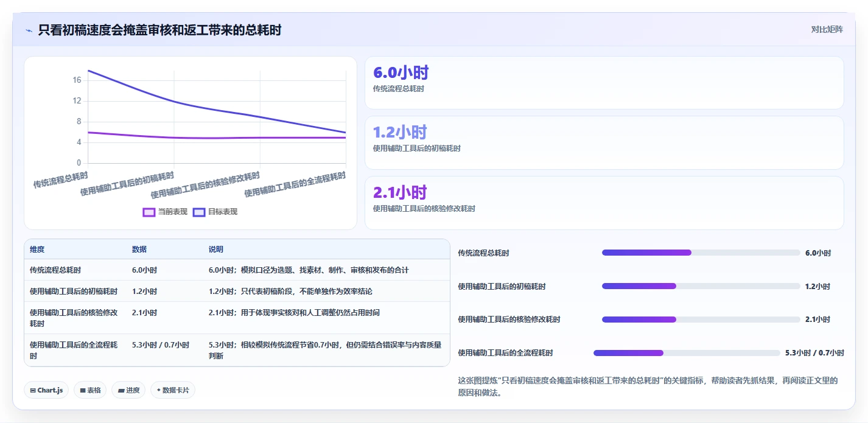Viewport: 868px width, 423px height.
Task: Click table cell about 节省0.7小时
Action: click(325, 350)
